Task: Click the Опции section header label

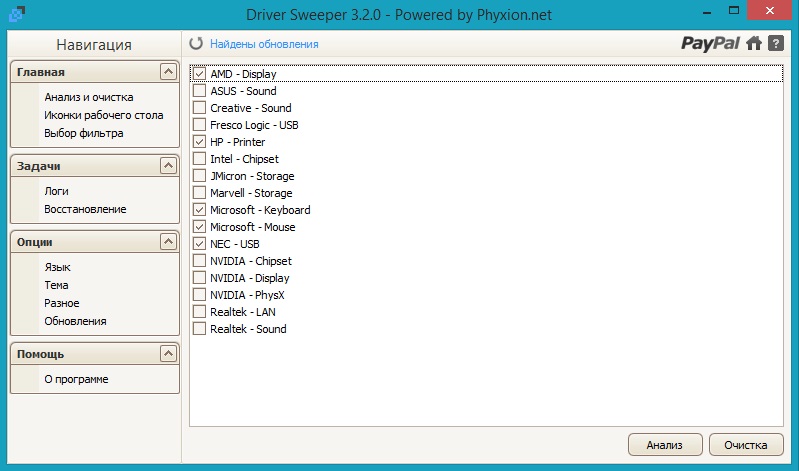Action: (x=34, y=242)
